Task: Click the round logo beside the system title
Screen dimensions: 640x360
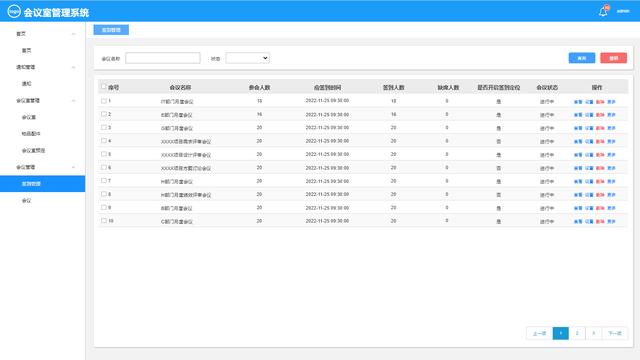Action: 14,11
